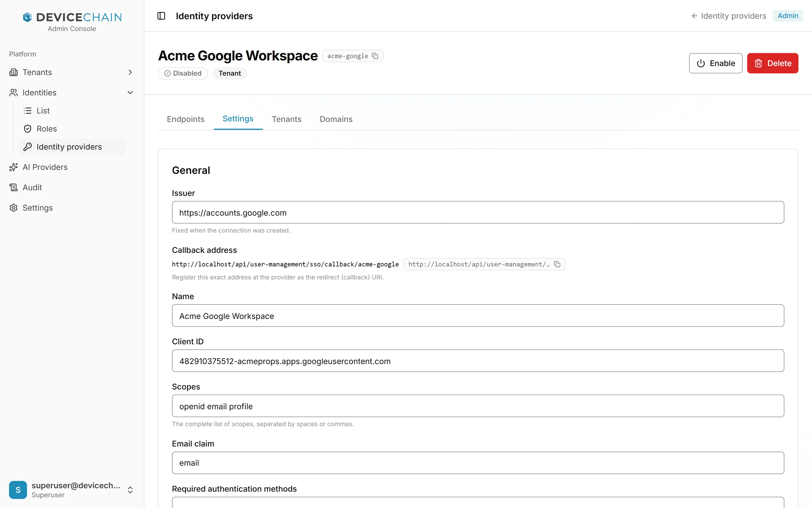Image resolution: width=812 pixels, height=508 pixels.
Task: Open the Identities List page
Action: pyautogui.click(x=72, y=111)
